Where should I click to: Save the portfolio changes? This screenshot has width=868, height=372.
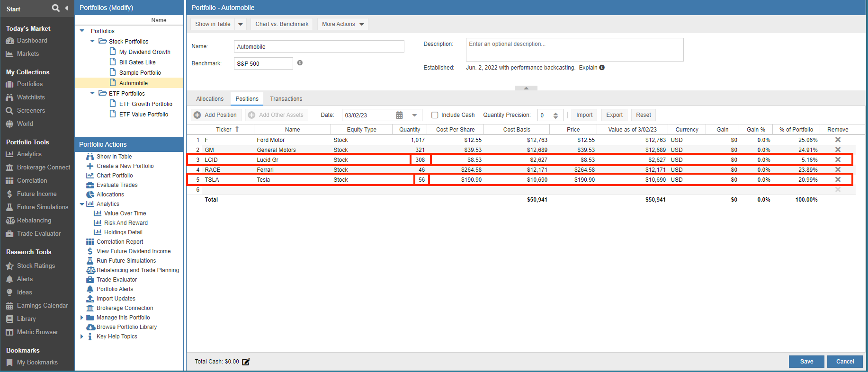coord(806,362)
